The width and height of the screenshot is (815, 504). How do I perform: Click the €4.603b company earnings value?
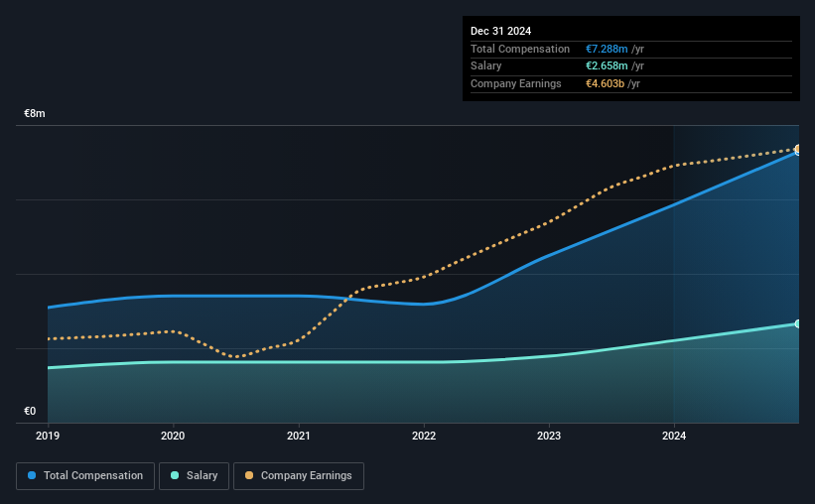pyautogui.click(x=605, y=83)
